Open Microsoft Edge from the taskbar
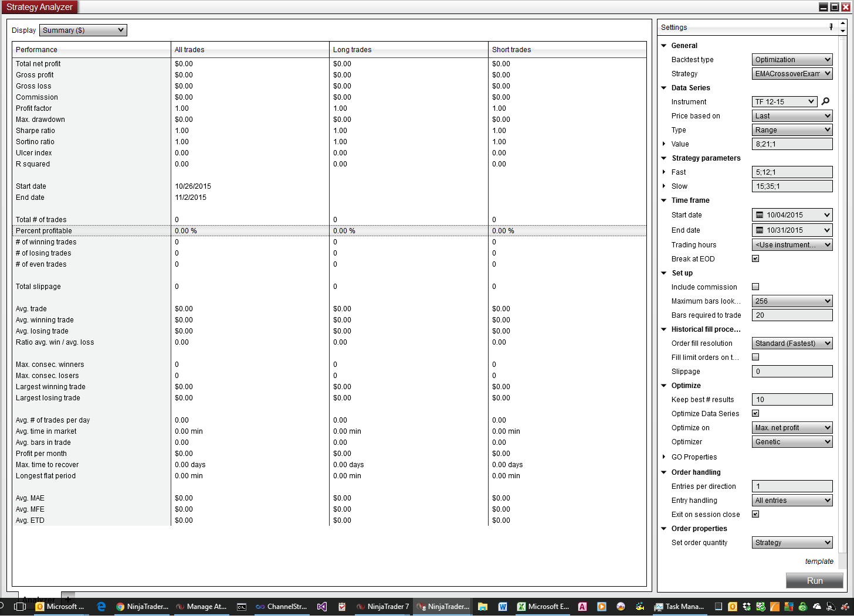Image resolution: width=854 pixels, height=616 pixels. pyautogui.click(x=101, y=607)
